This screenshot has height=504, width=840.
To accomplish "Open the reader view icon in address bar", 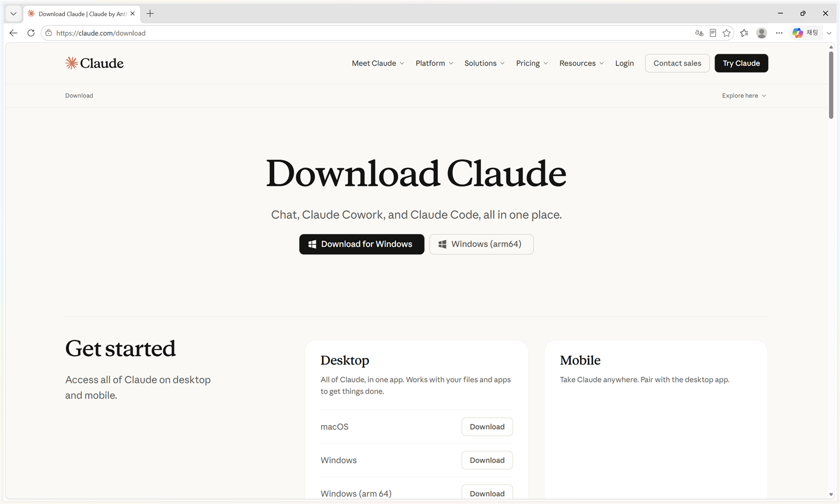I will click(713, 33).
